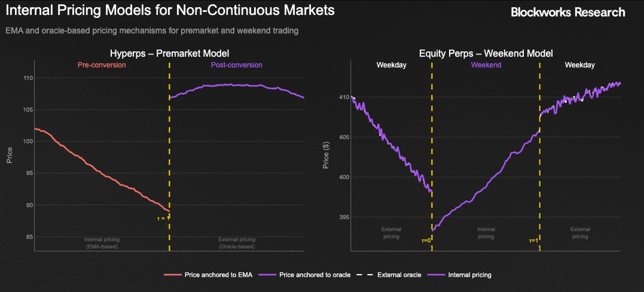Click the 'Price ($)' y-axis title
Screen dimensions: 644x292
pos(326,155)
